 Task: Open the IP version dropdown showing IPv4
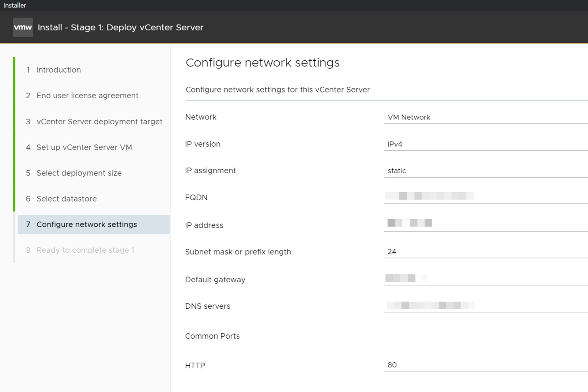(x=486, y=144)
